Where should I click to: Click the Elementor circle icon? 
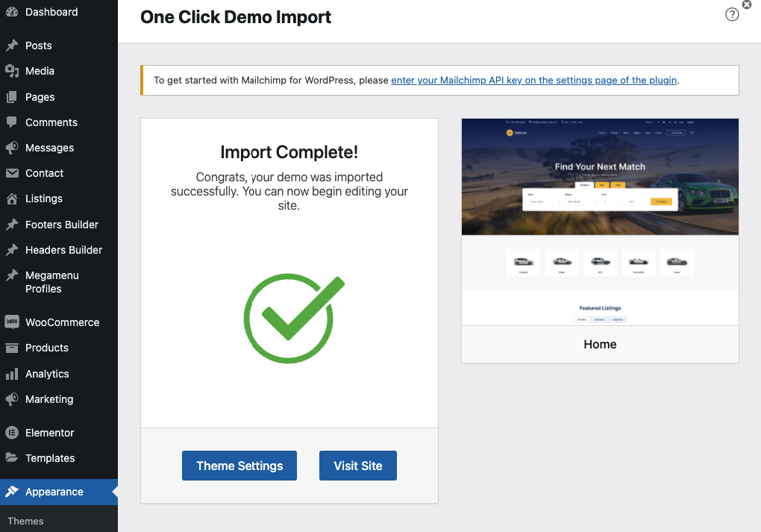click(12, 433)
